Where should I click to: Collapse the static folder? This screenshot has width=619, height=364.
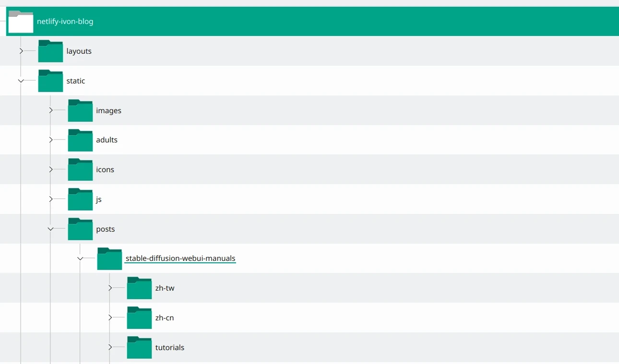21,81
